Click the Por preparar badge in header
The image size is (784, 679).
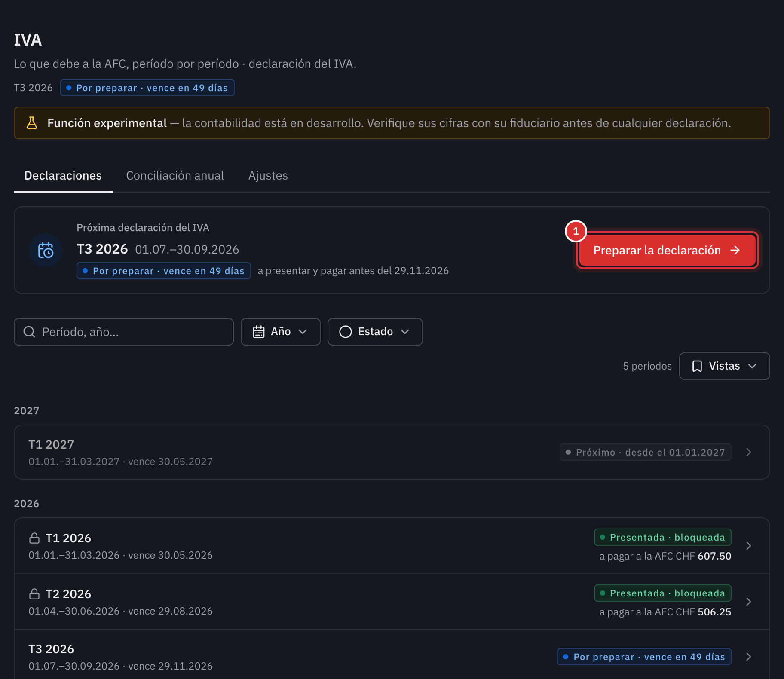pos(147,88)
